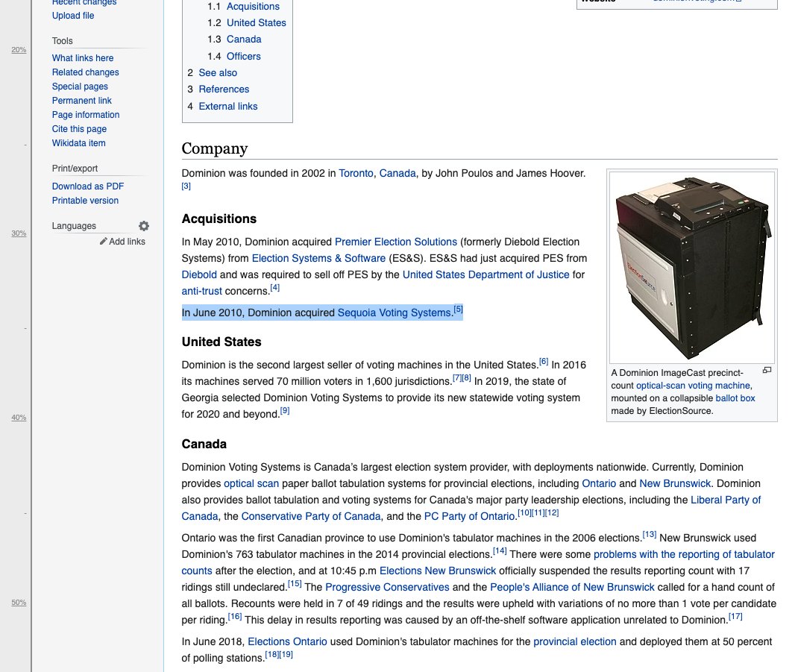Open 'Related changes' in the sidebar

84,72
